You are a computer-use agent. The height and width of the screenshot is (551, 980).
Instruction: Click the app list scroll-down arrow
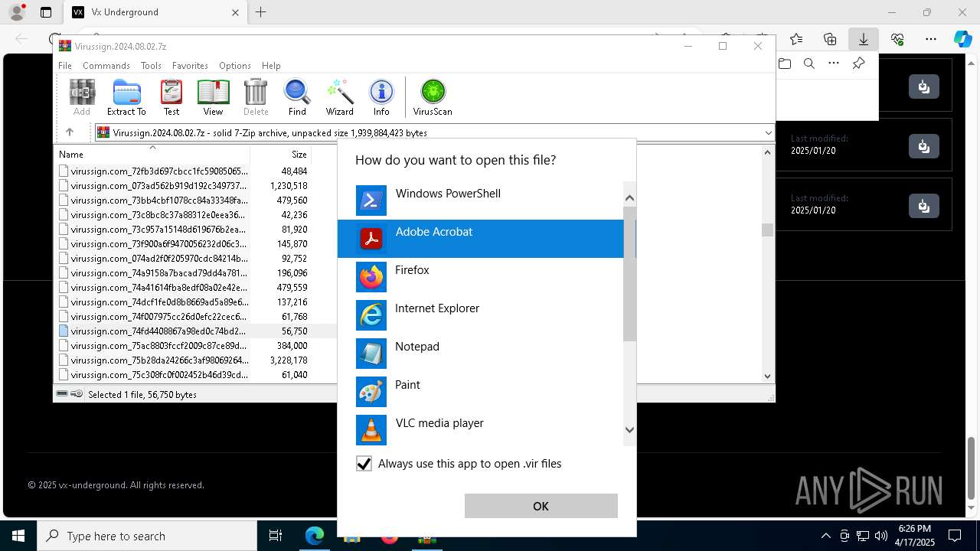pos(629,430)
